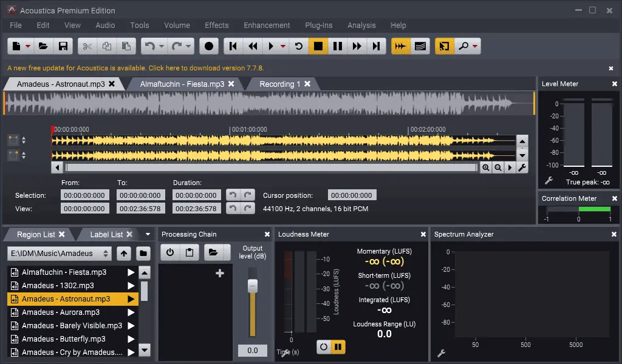Screen dimensions: 622x364
Task: Fast forward the playback
Action: tap(357, 46)
